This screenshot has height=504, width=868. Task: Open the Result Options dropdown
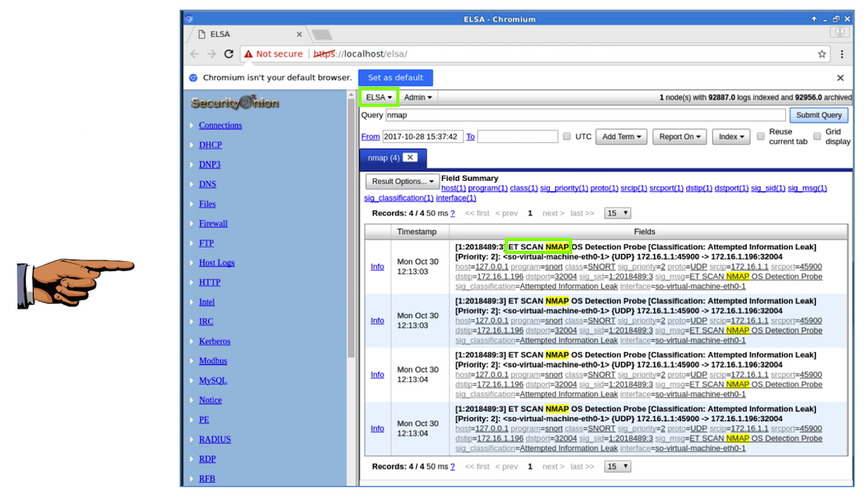coord(403,182)
